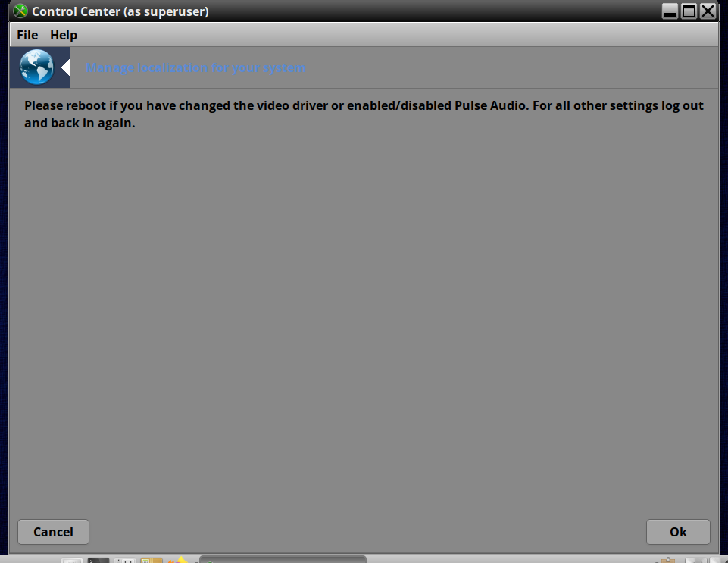Click the globe localization icon

36,67
